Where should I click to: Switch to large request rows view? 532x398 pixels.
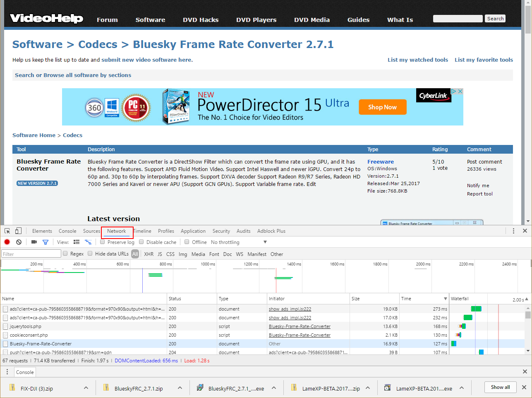click(x=77, y=242)
